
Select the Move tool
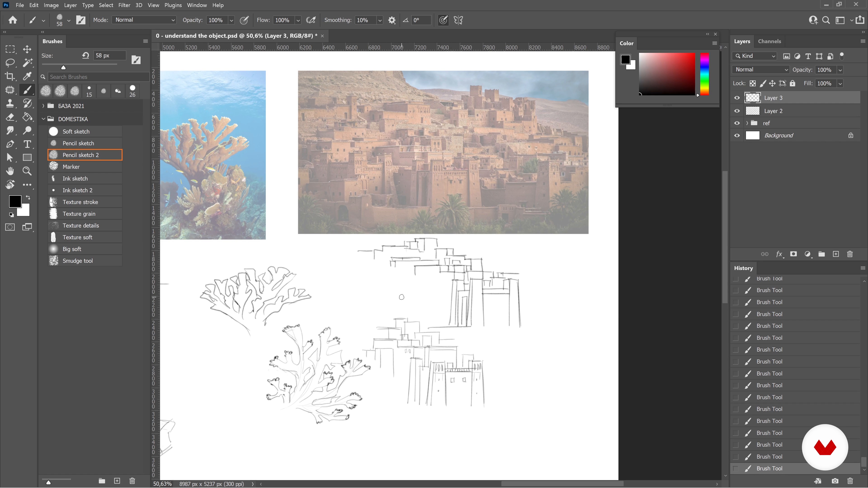(27, 49)
